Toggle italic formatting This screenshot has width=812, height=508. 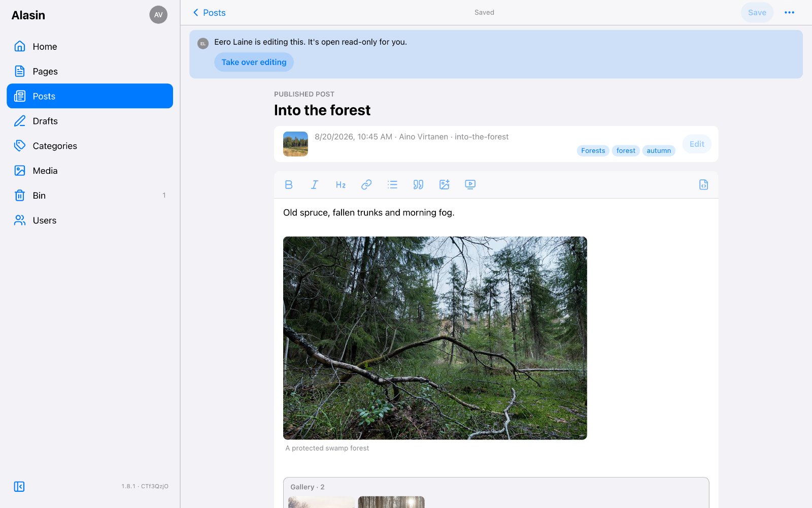point(315,185)
